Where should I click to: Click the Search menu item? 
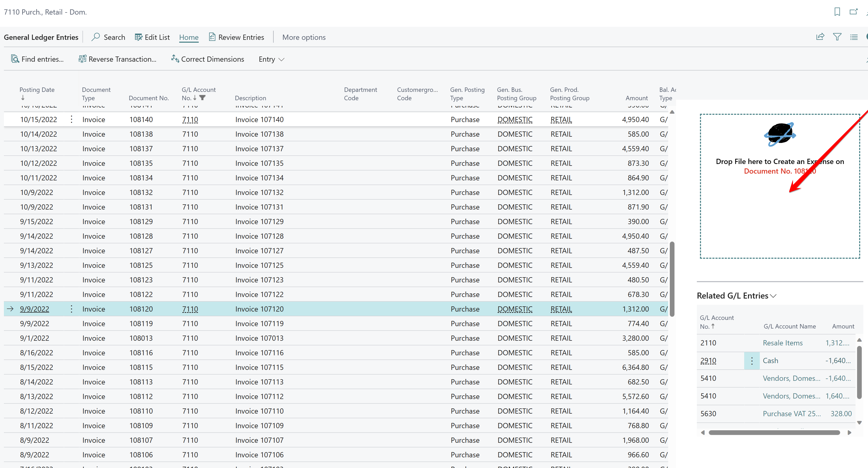coord(108,37)
